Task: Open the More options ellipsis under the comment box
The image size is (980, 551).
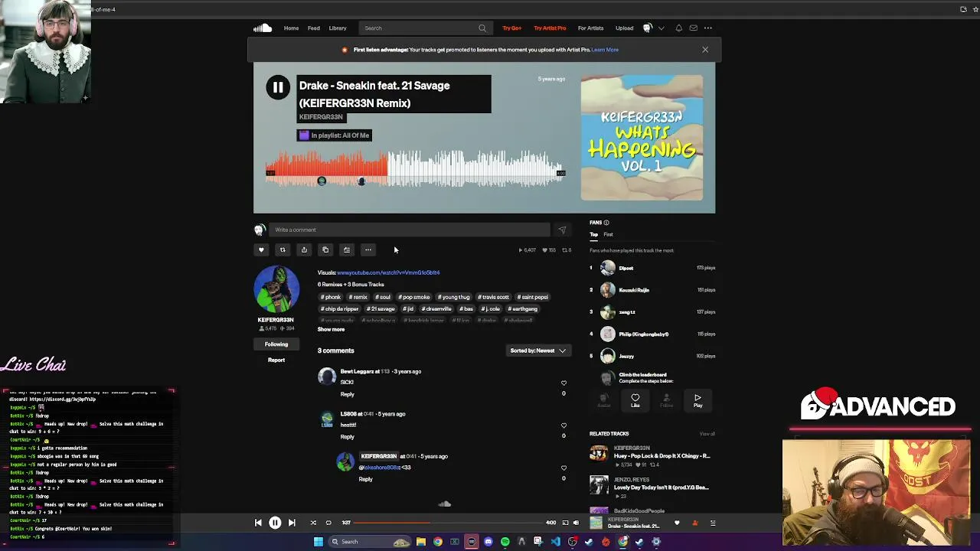Action: point(368,249)
